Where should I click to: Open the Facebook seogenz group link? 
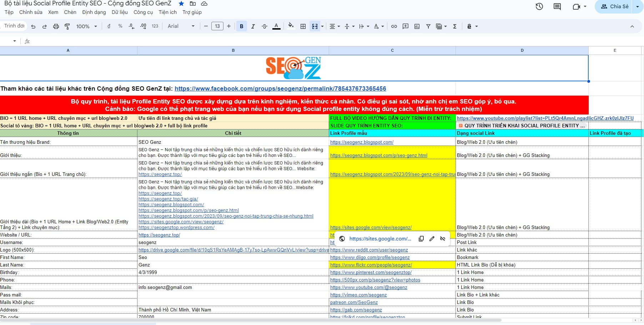coord(280,88)
